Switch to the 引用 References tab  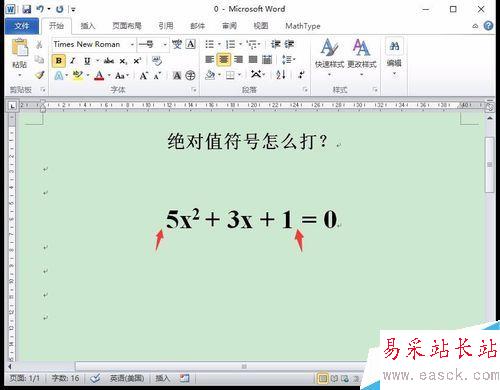tap(166, 26)
